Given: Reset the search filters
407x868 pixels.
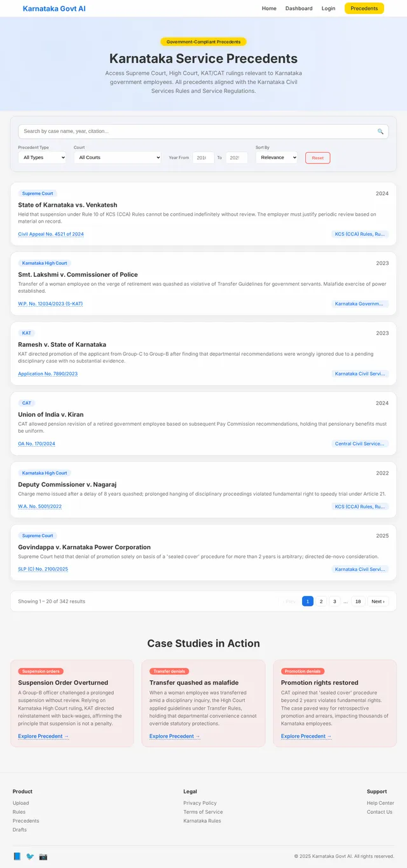Looking at the screenshot, I should pos(318,158).
